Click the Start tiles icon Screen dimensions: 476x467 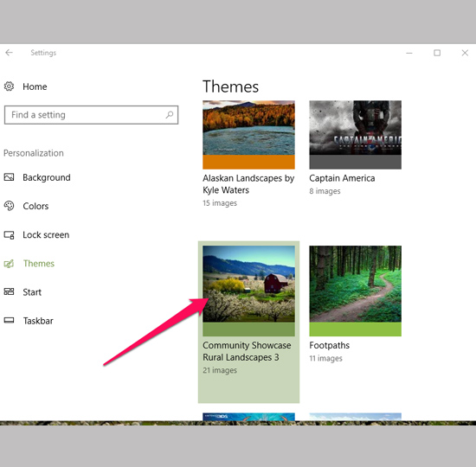[x=9, y=291]
